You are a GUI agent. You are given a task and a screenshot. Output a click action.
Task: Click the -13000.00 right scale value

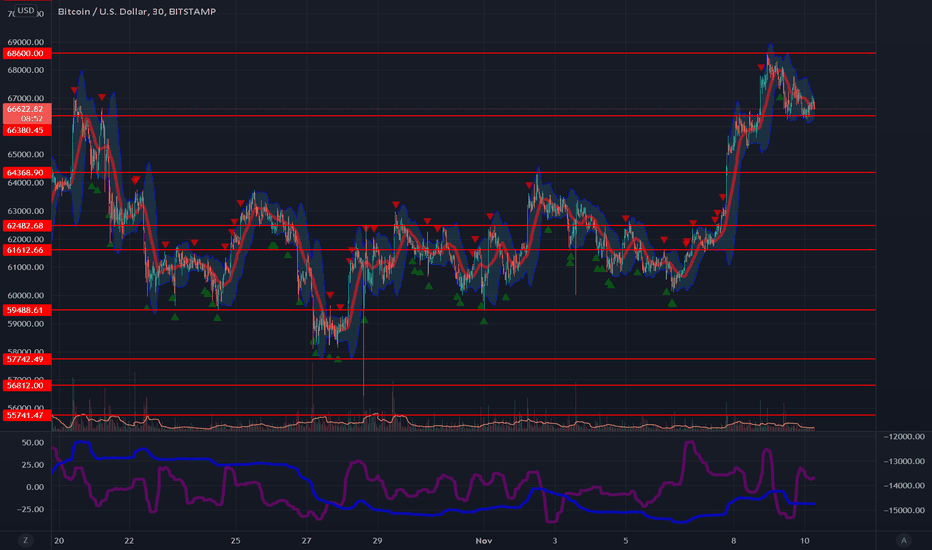[905, 461]
